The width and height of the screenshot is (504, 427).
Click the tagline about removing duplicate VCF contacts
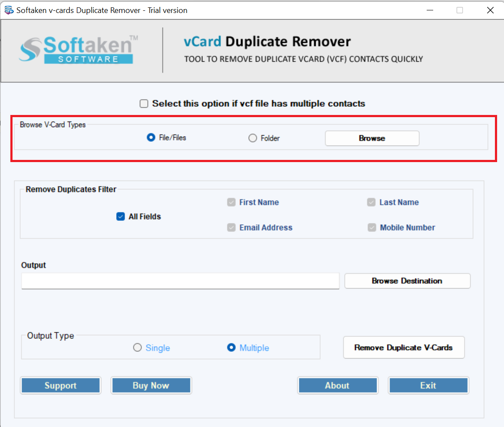(x=304, y=59)
